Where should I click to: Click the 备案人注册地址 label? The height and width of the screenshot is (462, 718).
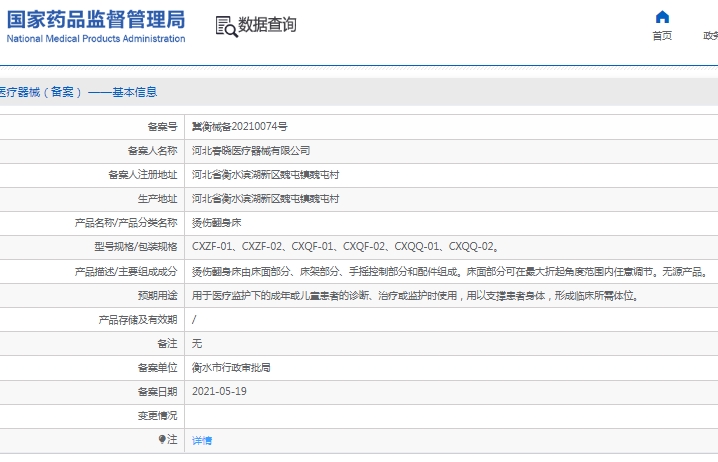142,175
